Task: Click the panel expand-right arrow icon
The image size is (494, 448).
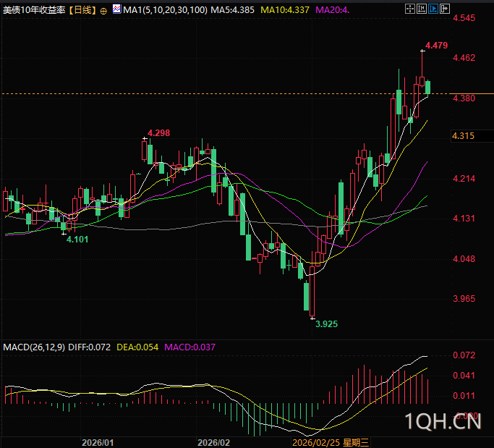Action: click(445, 9)
